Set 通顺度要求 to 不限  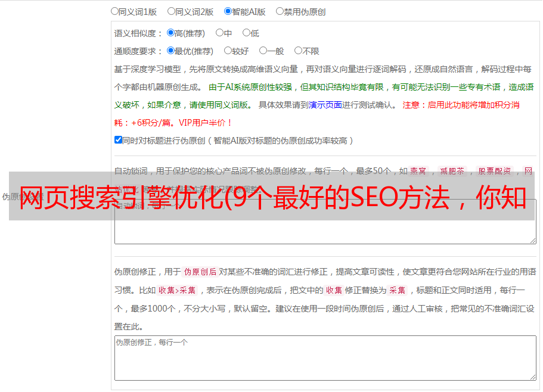(298, 51)
